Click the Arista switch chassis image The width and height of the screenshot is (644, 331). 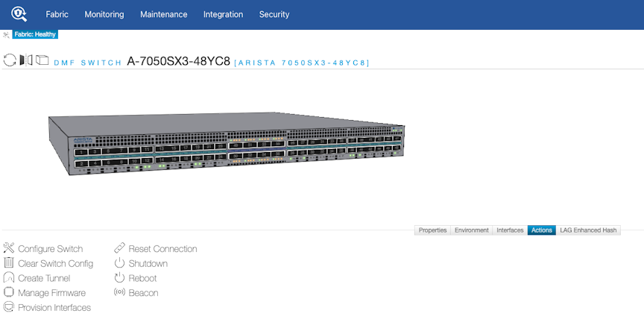point(227,145)
